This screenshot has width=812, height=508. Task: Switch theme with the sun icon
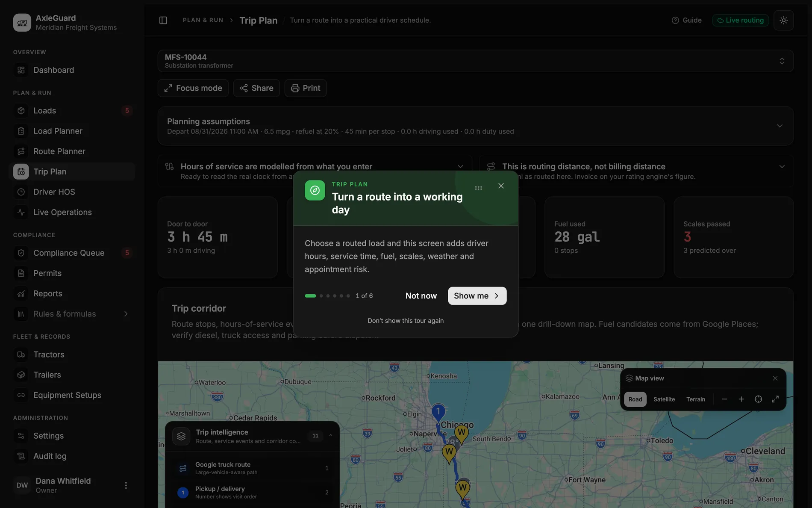[x=783, y=20]
